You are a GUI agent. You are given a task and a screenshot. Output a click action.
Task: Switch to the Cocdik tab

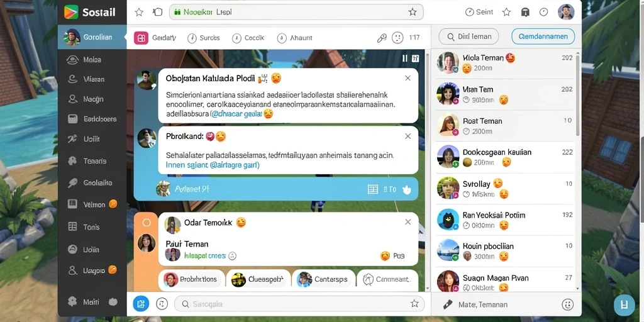pos(248,38)
